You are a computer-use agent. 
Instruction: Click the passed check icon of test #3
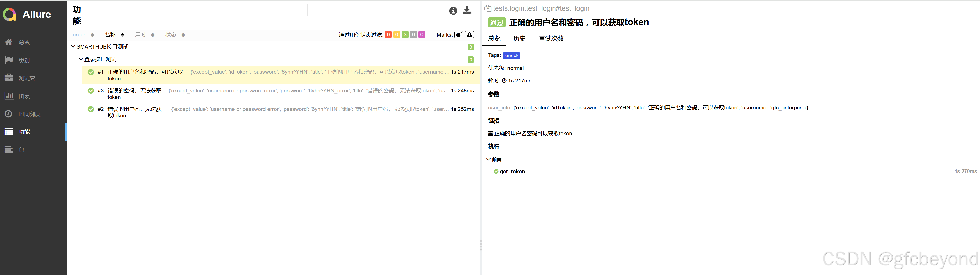(x=91, y=91)
